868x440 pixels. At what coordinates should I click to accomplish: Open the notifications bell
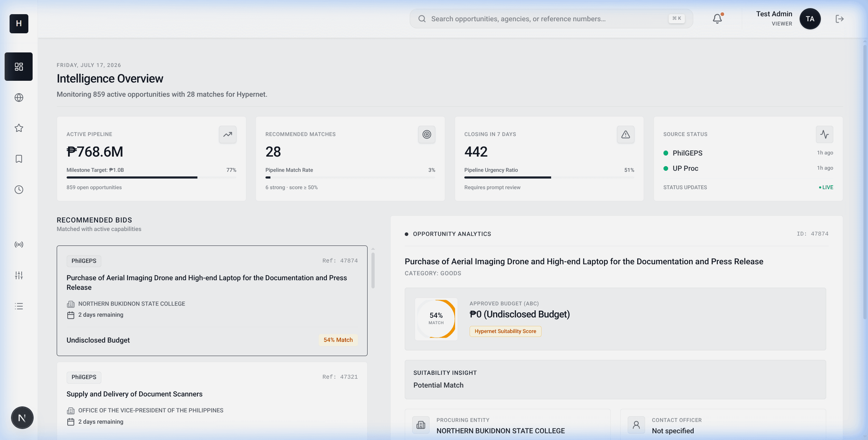click(x=717, y=19)
